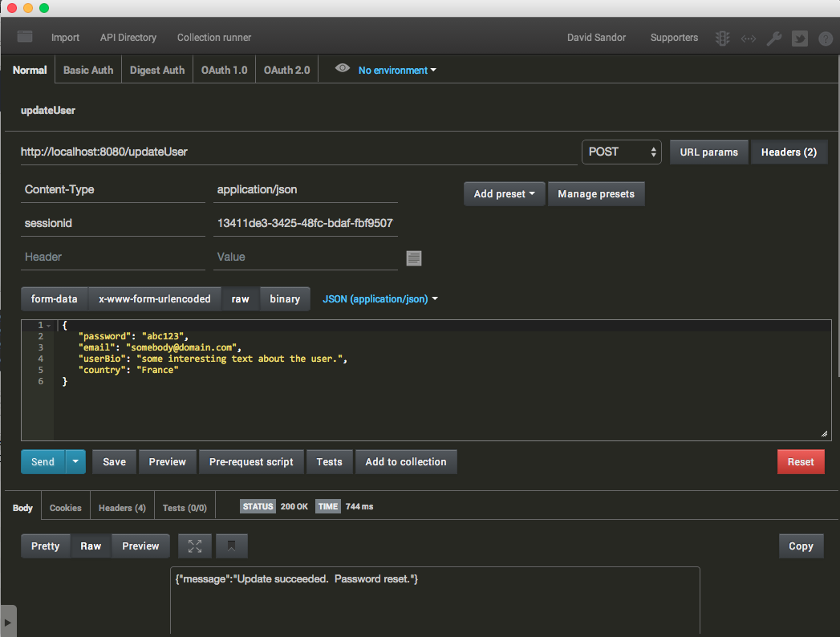The width and height of the screenshot is (840, 637).
Task: Expand the bottom-left panel arrow
Action: (8, 622)
